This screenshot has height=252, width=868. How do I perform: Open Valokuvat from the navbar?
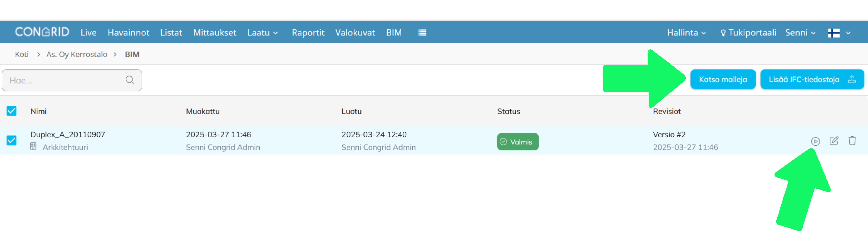click(355, 33)
